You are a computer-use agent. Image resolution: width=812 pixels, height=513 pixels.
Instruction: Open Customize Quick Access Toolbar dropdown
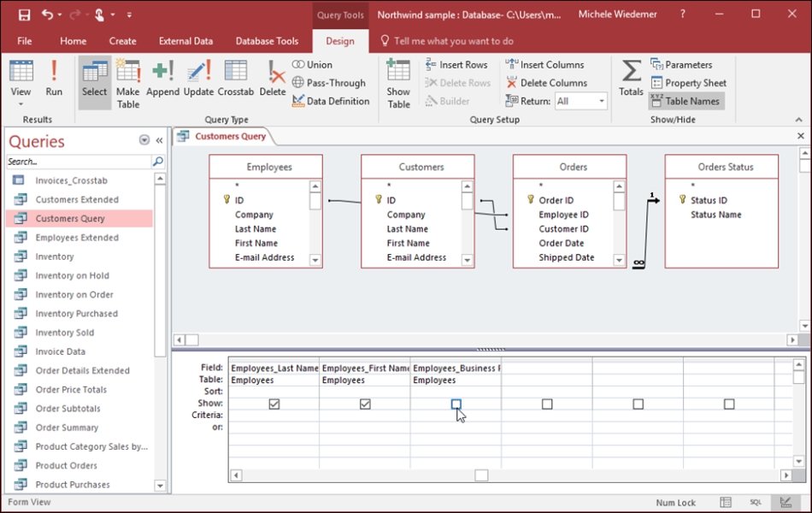(129, 15)
